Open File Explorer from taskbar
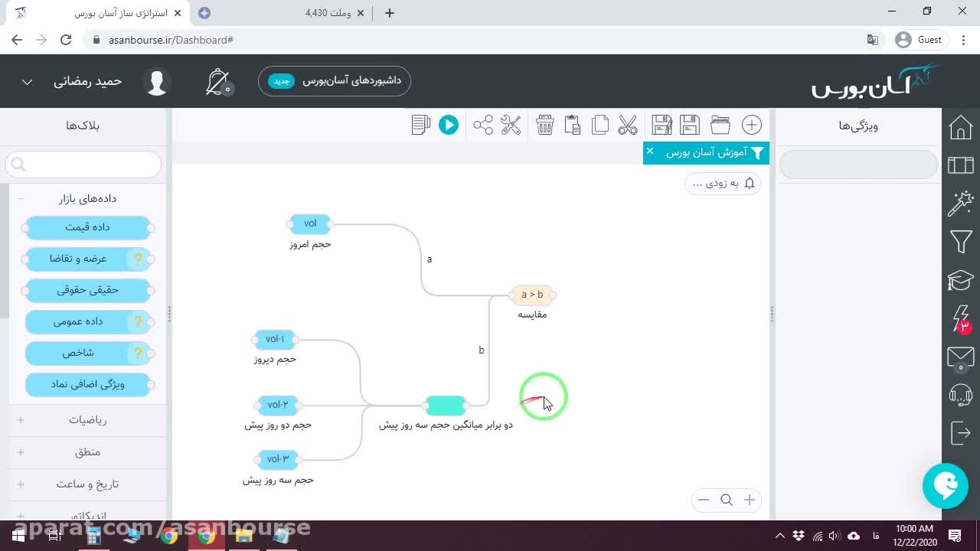This screenshot has width=980, height=551. click(x=243, y=536)
